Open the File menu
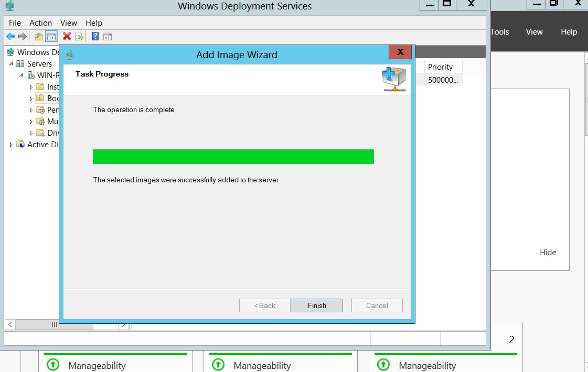The image size is (588, 372). (15, 23)
